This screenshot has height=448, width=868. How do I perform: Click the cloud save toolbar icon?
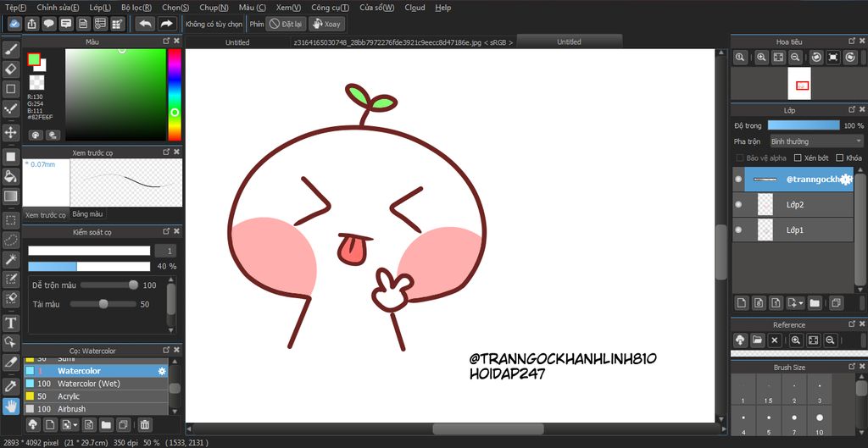click(14, 24)
